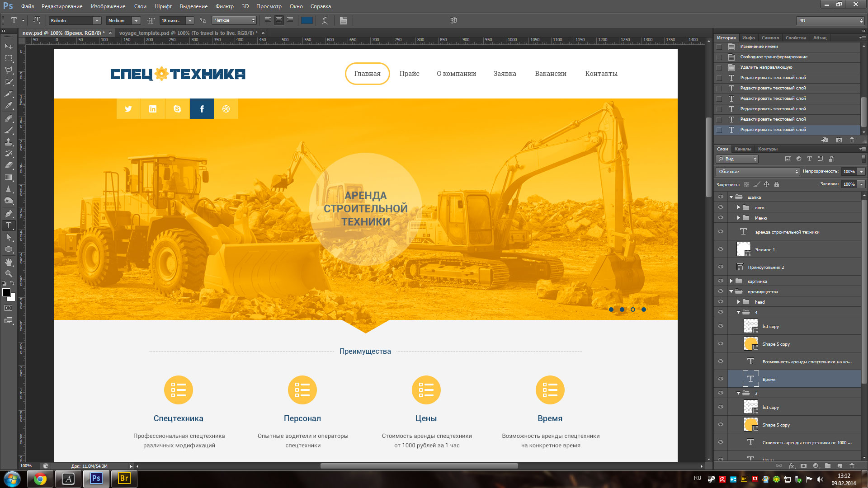
Task: Open the Изображение menu
Action: (108, 6)
